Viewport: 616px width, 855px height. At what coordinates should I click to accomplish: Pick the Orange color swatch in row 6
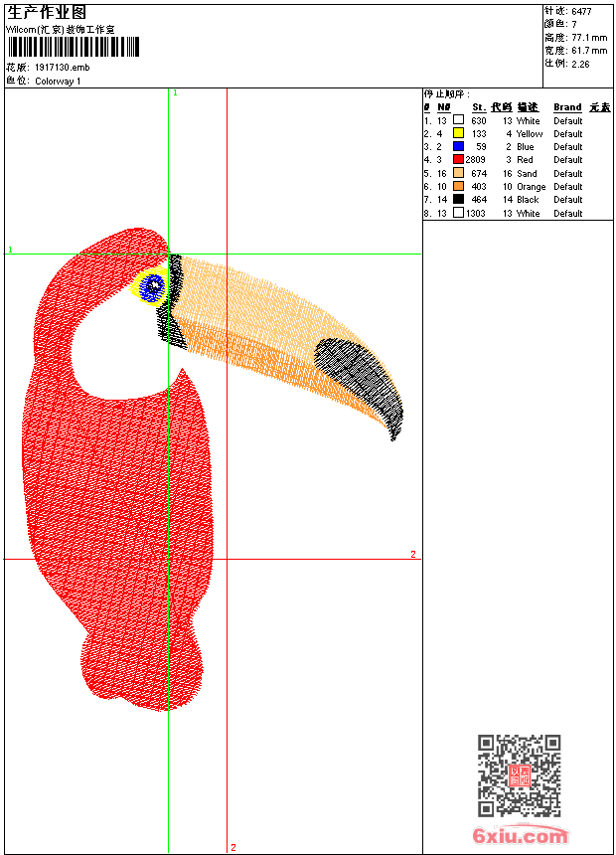(x=458, y=186)
